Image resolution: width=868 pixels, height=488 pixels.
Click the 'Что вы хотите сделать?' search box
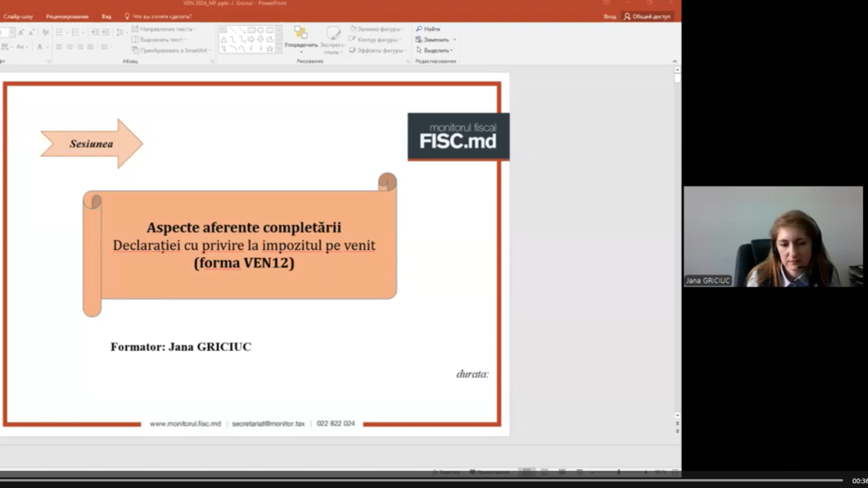pos(158,16)
